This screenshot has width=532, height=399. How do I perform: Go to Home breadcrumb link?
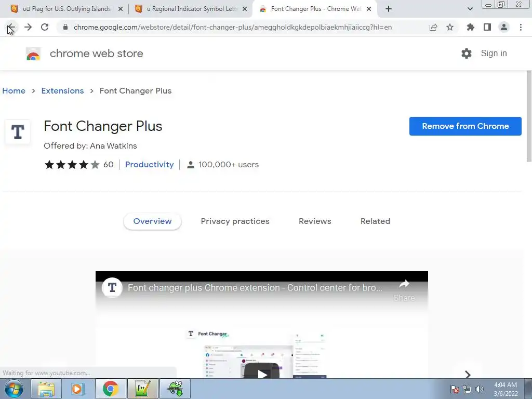point(14,91)
